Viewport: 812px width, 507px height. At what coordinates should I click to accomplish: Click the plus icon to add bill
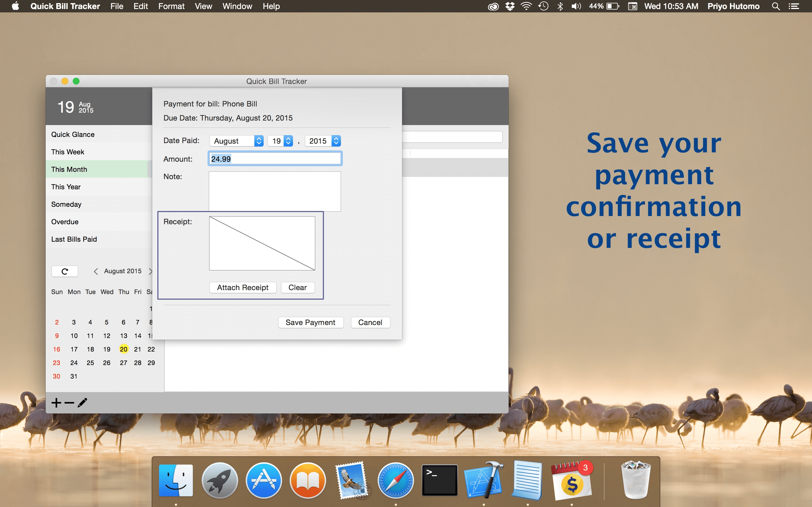[x=56, y=403]
